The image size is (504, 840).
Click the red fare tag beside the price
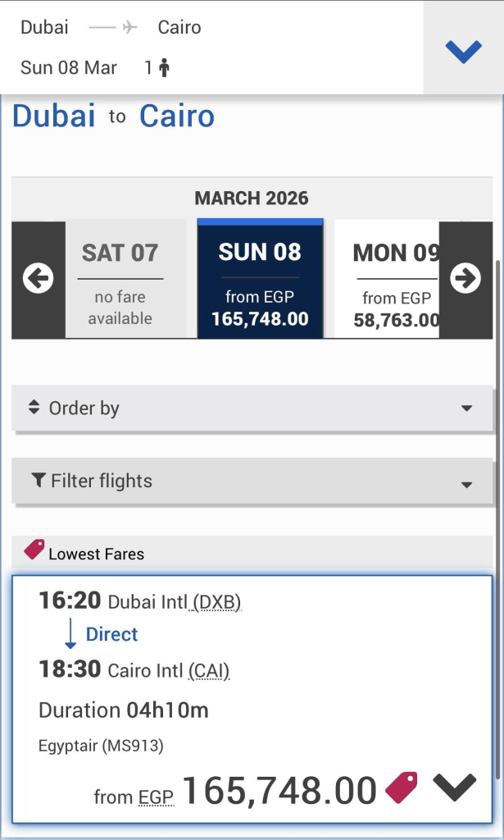[402, 787]
